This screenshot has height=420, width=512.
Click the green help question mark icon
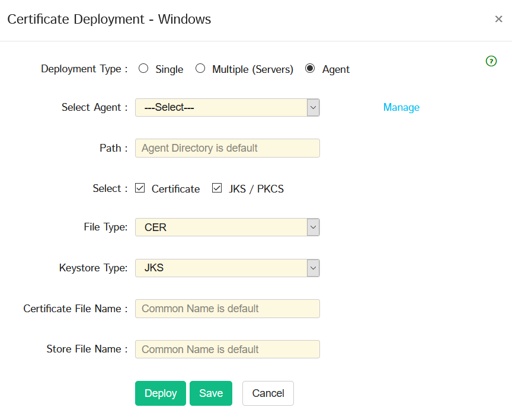click(491, 61)
